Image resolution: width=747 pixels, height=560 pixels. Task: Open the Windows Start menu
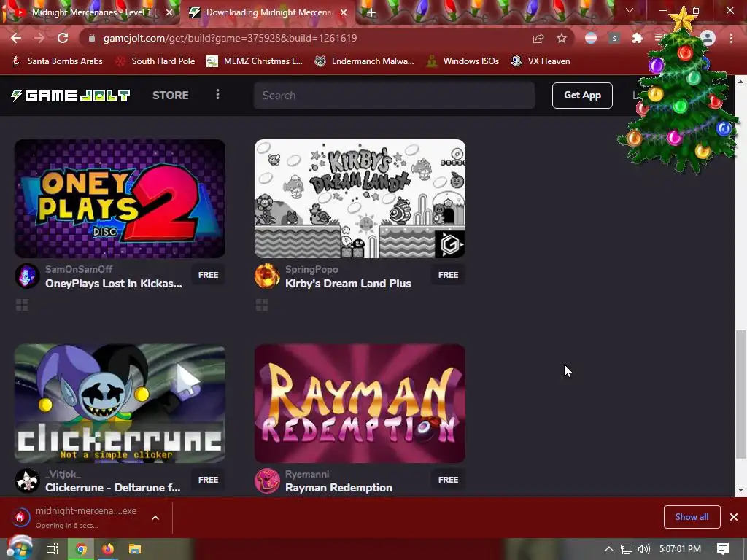[19, 548]
